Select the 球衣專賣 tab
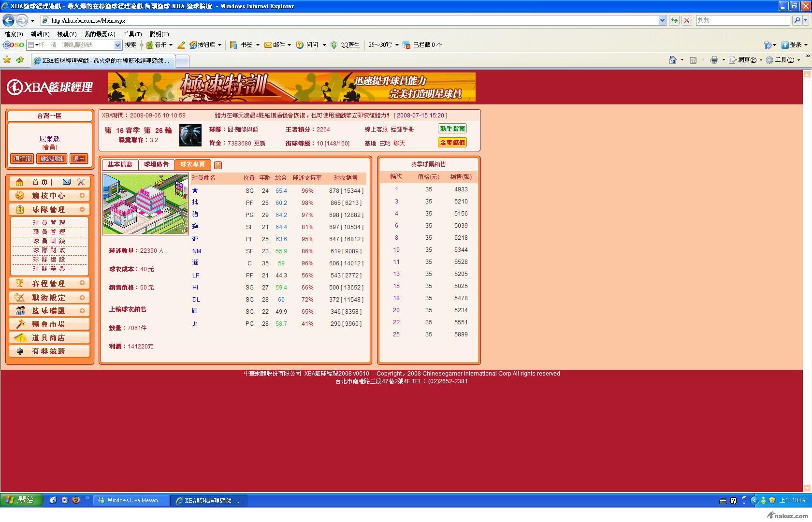Viewport: 812px width, 522px height. tap(192, 165)
